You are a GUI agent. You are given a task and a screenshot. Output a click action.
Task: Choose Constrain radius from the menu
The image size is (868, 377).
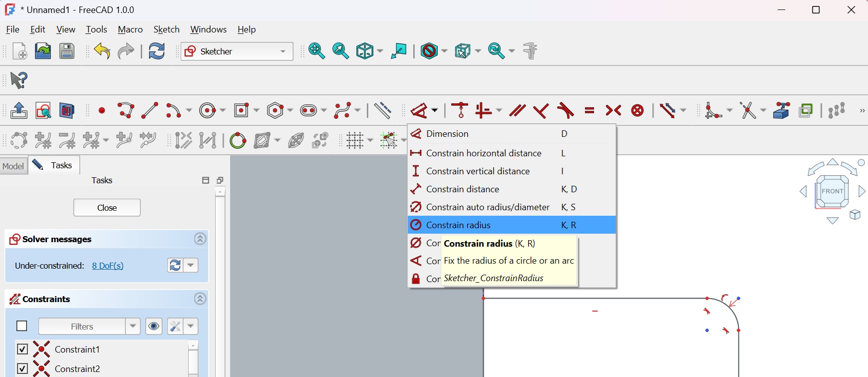click(x=458, y=225)
